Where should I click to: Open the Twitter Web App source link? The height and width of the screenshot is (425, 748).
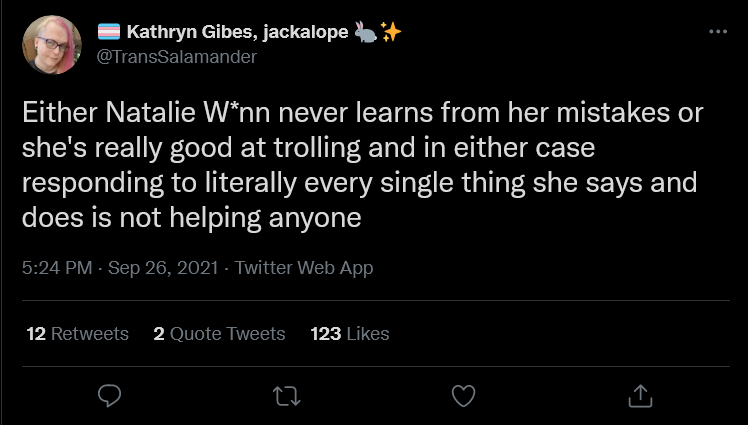click(303, 268)
